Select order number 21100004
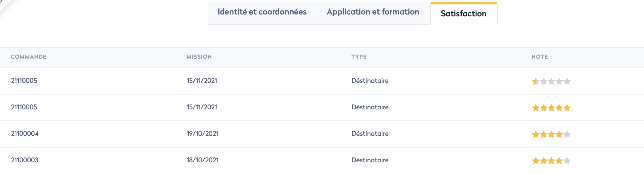 pos(25,134)
